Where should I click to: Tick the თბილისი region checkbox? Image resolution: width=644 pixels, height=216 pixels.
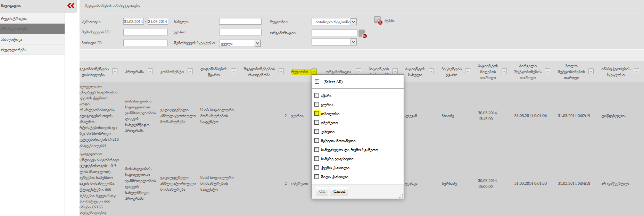click(x=317, y=114)
